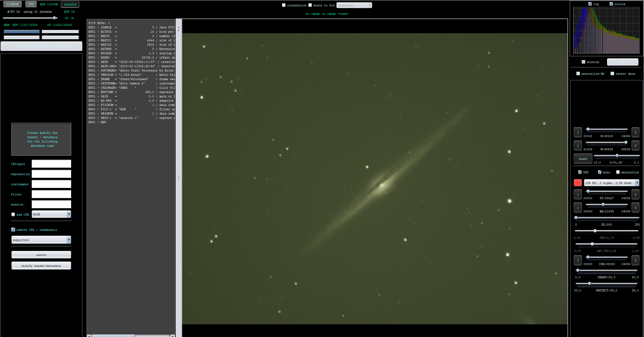Expand the 'supported' undemosaic dropdown
The image size is (644, 337).
pos(69,240)
